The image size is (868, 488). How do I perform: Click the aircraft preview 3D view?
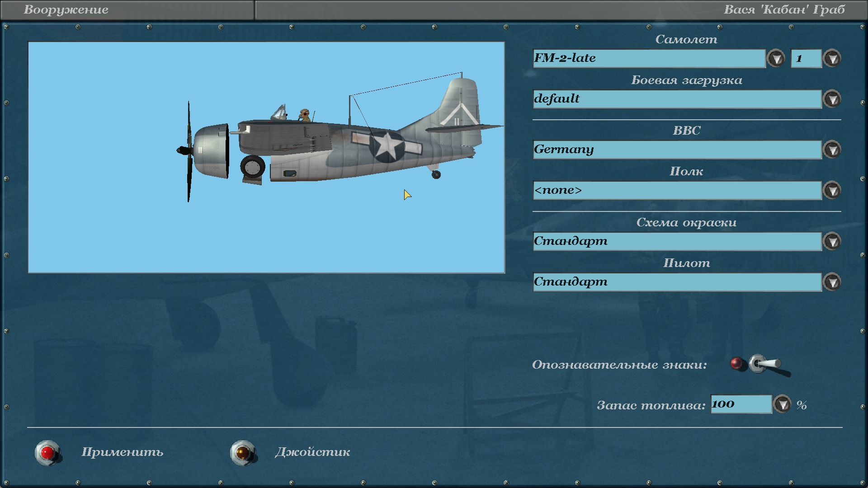click(266, 157)
